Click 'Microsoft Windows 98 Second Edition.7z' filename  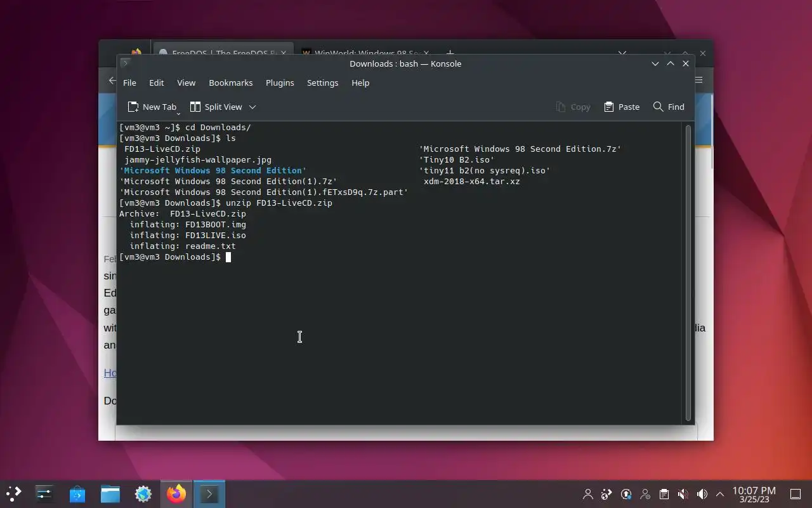[520, 149]
